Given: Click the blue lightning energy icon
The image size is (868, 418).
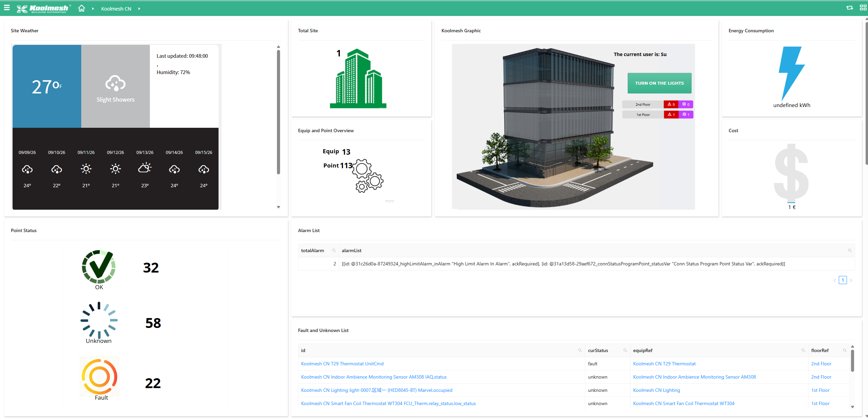Looking at the screenshot, I should coord(792,73).
